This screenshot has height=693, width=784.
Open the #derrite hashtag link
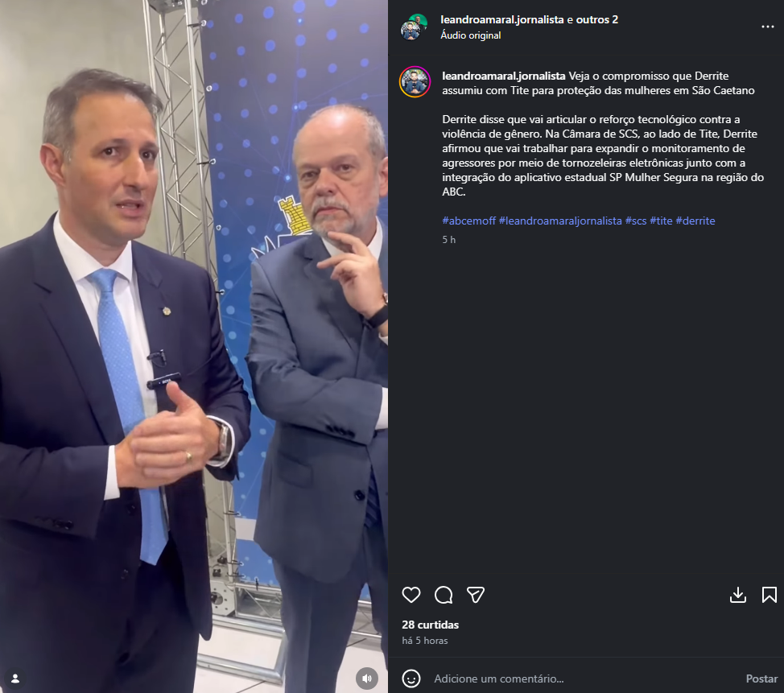pyautogui.click(x=695, y=221)
